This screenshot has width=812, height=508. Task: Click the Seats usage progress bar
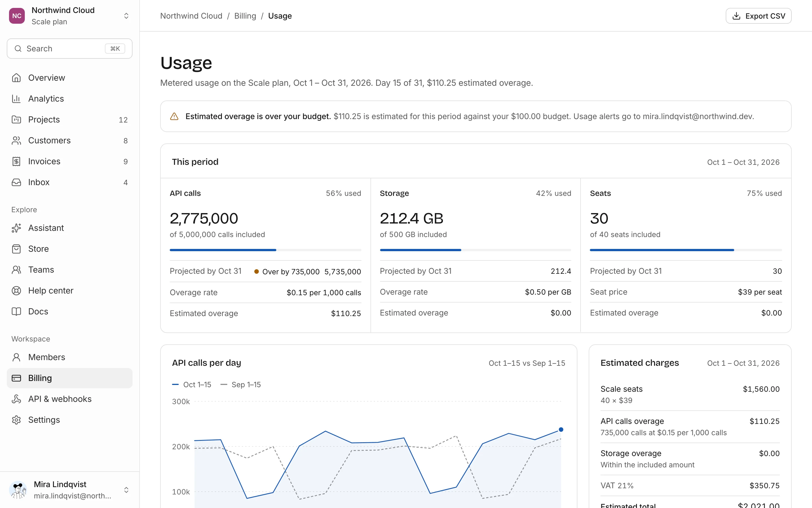686,250
